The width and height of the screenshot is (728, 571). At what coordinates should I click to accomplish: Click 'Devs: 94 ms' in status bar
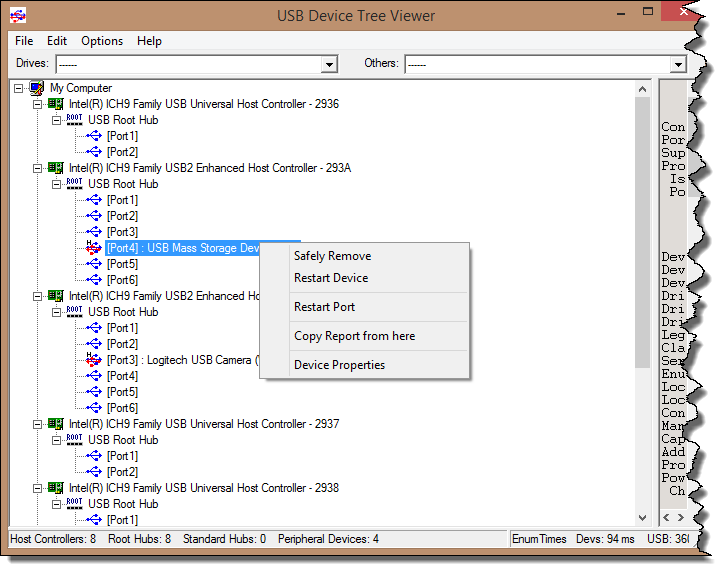tap(605, 539)
